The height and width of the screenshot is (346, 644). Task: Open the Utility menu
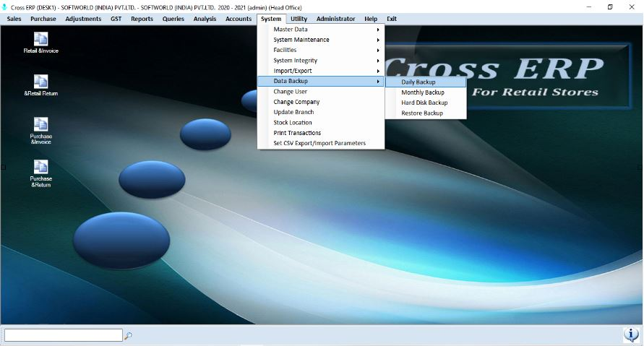[299, 19]
